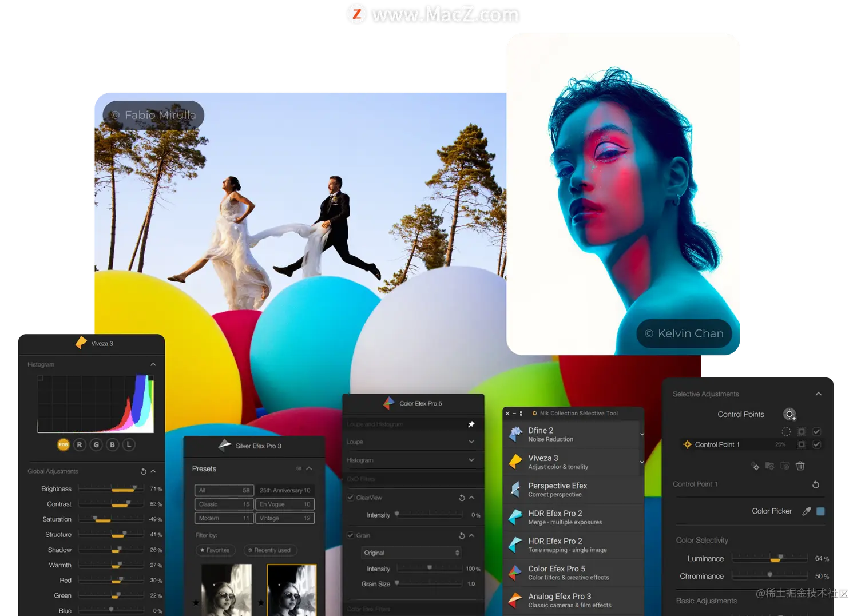The height and width of the screenshot is (616, 865).
Task: Open the highlighted second preset thumbnail
Action: click(x=292, y=590)
